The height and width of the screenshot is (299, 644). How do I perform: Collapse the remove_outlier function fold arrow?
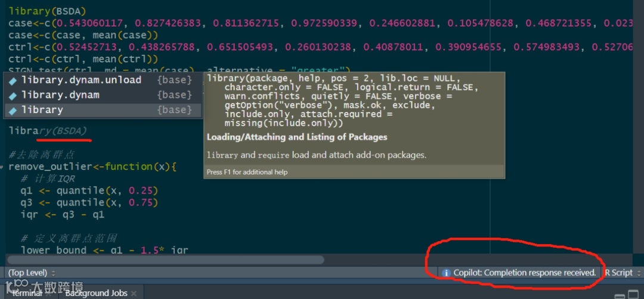tap(2, 167)
